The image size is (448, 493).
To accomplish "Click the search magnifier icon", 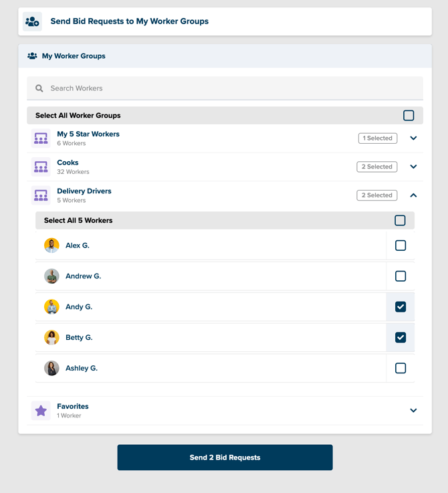I will [39, 88].
